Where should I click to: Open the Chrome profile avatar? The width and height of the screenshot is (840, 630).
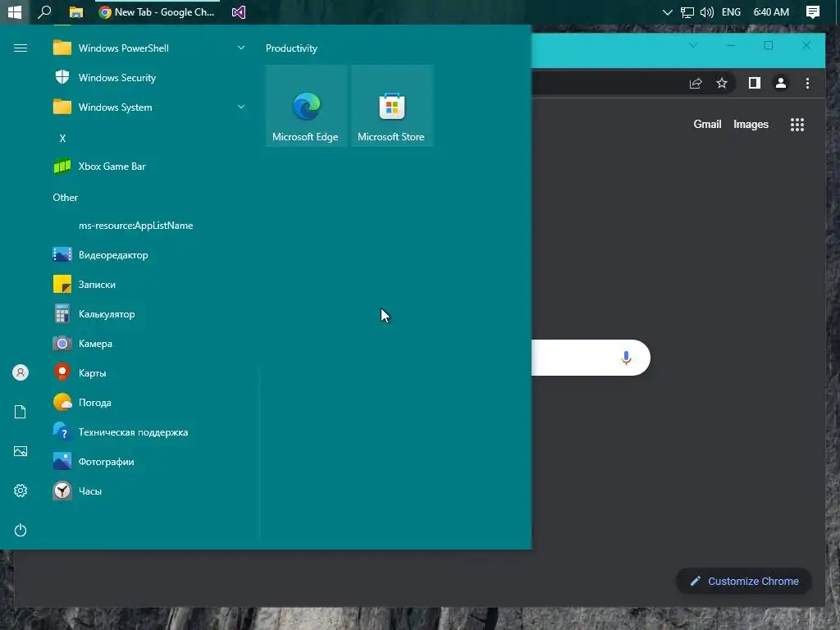[781, 83]
